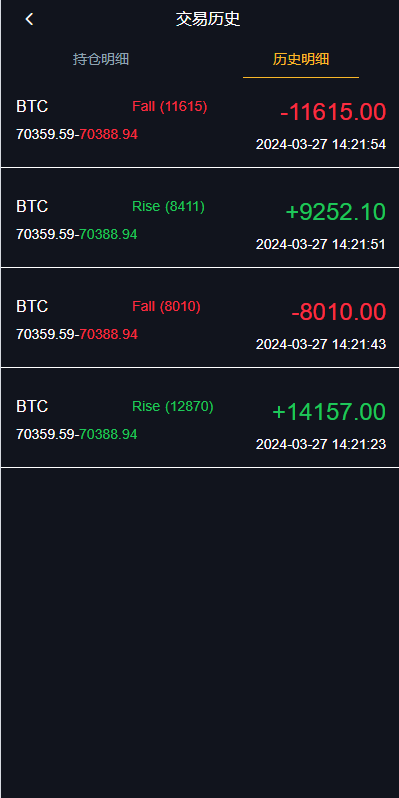Select the +14157.00 profit amount
The width and height of the screenshot is (399, 798).
329,411
